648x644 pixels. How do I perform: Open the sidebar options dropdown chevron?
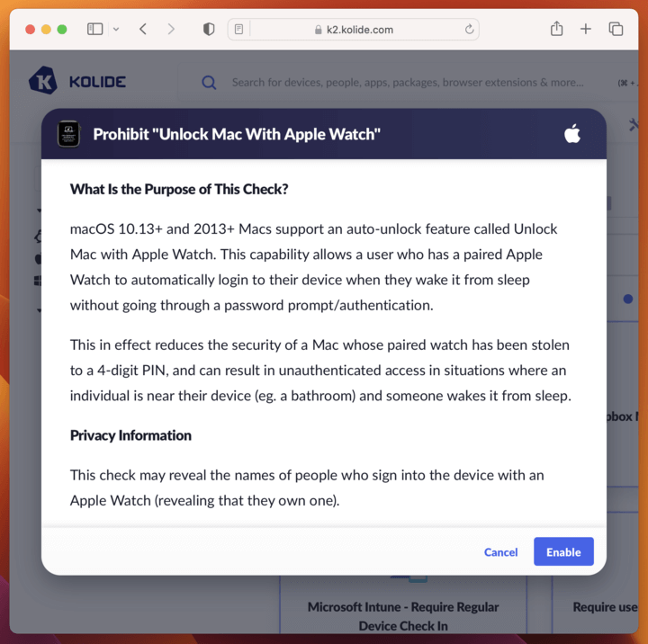click(116, 30)
